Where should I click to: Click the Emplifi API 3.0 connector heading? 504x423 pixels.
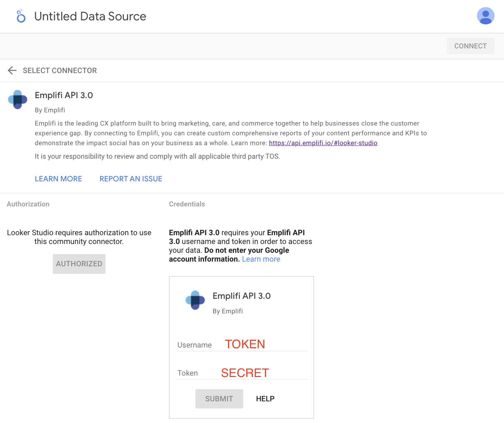[x=64, y=95]
